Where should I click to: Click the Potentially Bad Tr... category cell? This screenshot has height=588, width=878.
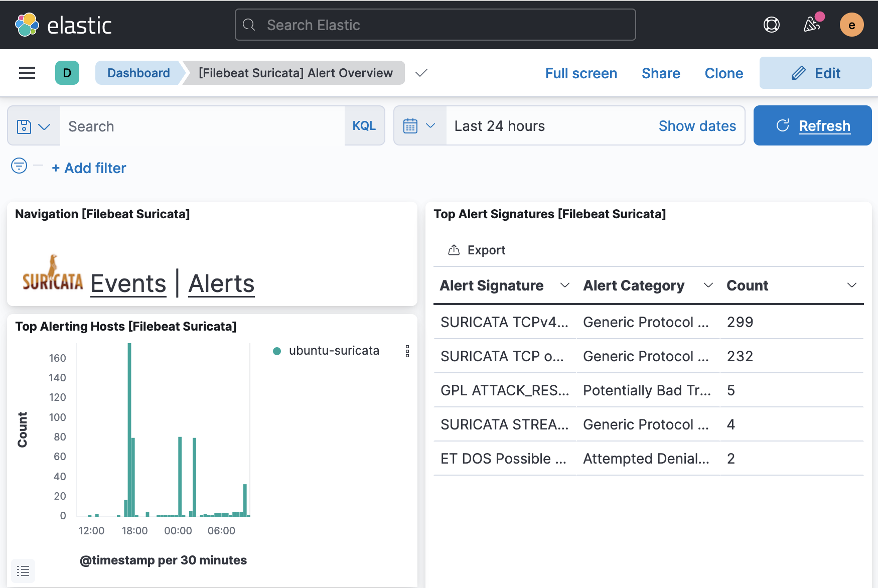click(647, 390)
